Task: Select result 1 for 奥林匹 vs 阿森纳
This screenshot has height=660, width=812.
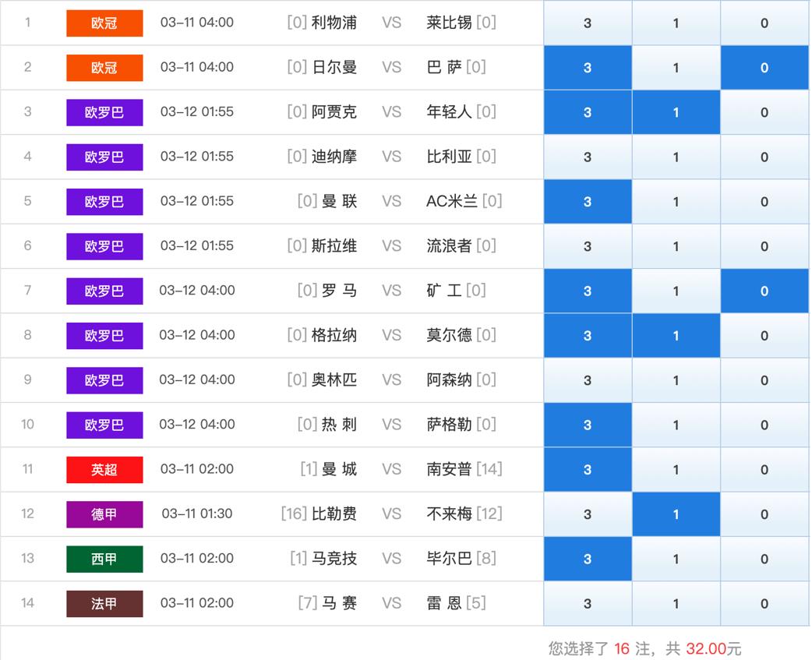Action: click(x=676, y=380)
